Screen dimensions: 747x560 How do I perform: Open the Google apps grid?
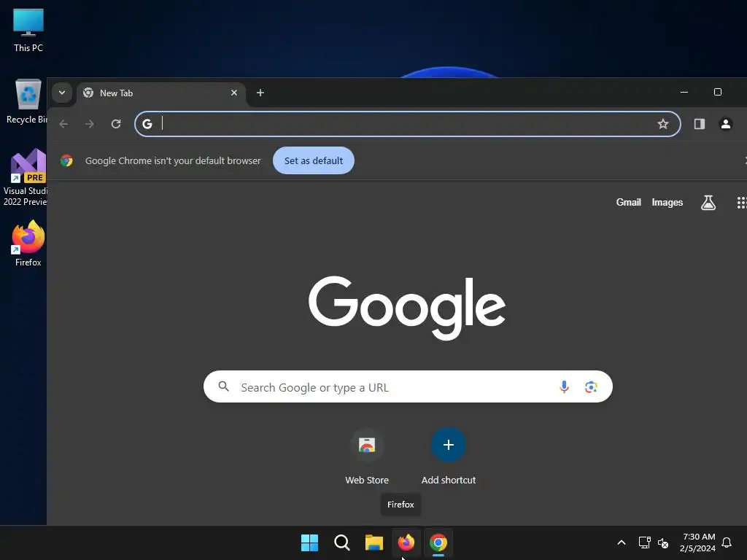coord(741,203)
